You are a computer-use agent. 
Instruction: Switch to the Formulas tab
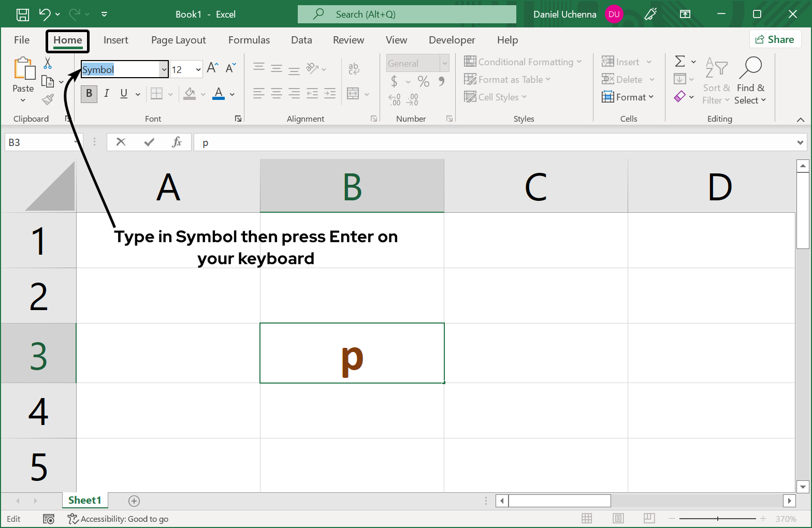249,40
